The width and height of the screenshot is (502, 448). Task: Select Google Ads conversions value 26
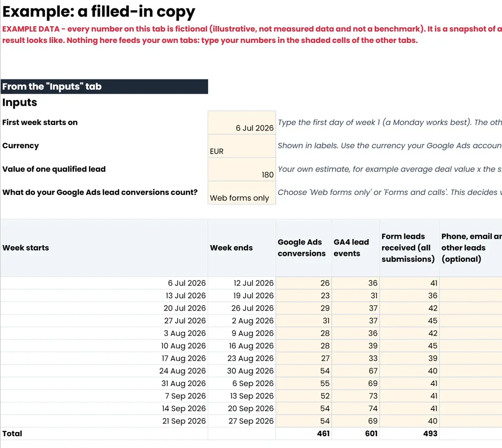click(x=303, y=283)
